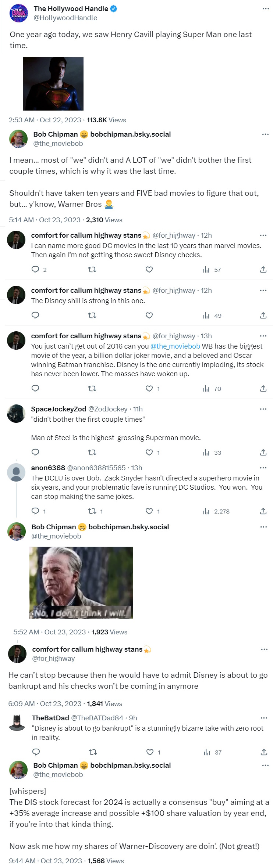This screenshot has width=273, height=868.
Task: Open the 5:14 AM Oct 23, 2023 timestamp
Action: coord(45,220)
